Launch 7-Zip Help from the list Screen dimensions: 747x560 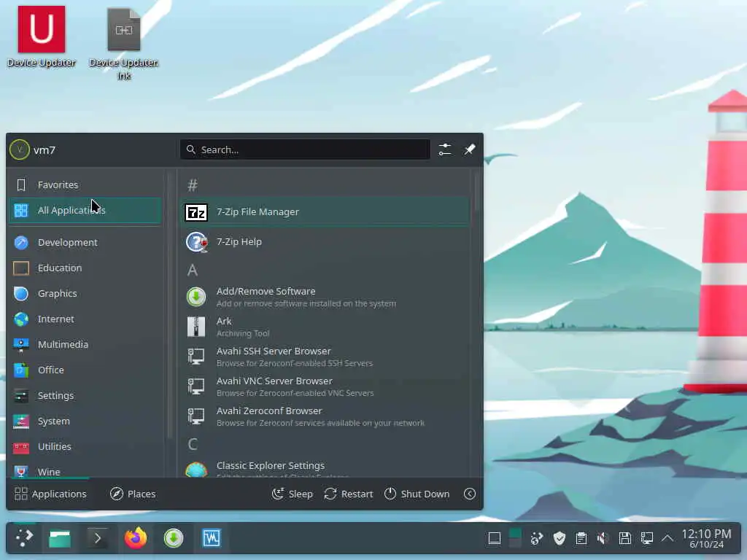325,242
